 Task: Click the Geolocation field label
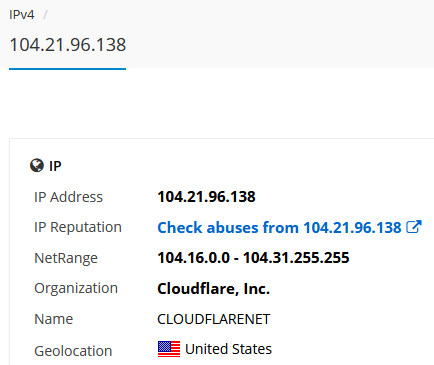click(x=73, y=351)
